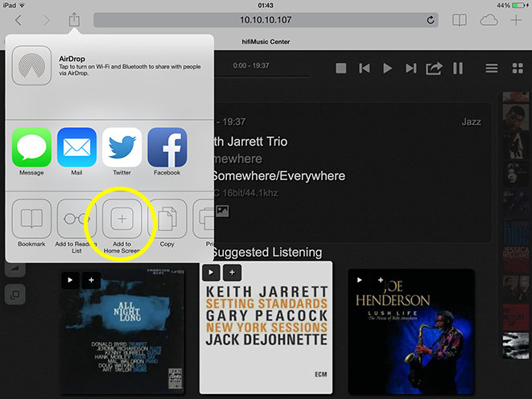This screenshot has height=399, width=532.
Task: Open Setting Standards album cover
Action: tap(266, 327)
